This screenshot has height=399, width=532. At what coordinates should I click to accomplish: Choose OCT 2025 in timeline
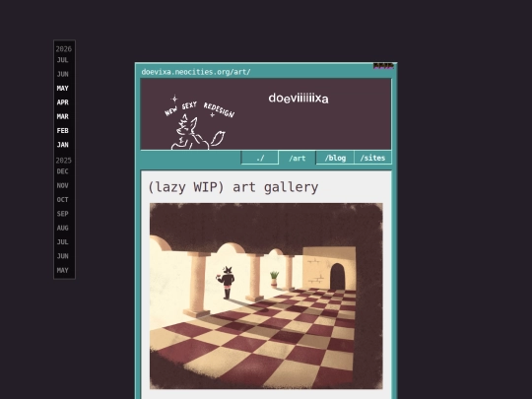[63, 199]
